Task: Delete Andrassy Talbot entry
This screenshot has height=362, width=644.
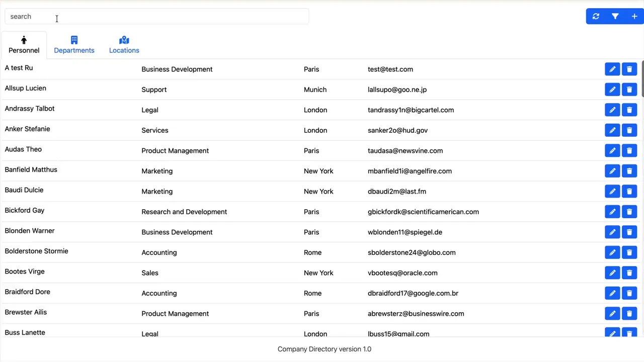Action: click(629, 110)
